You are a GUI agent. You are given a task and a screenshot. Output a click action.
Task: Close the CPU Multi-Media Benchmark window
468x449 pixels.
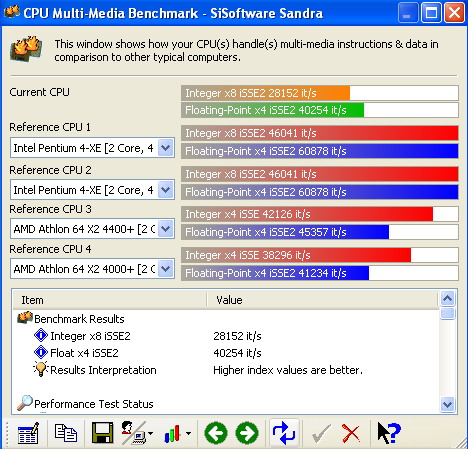click(454, 13)
